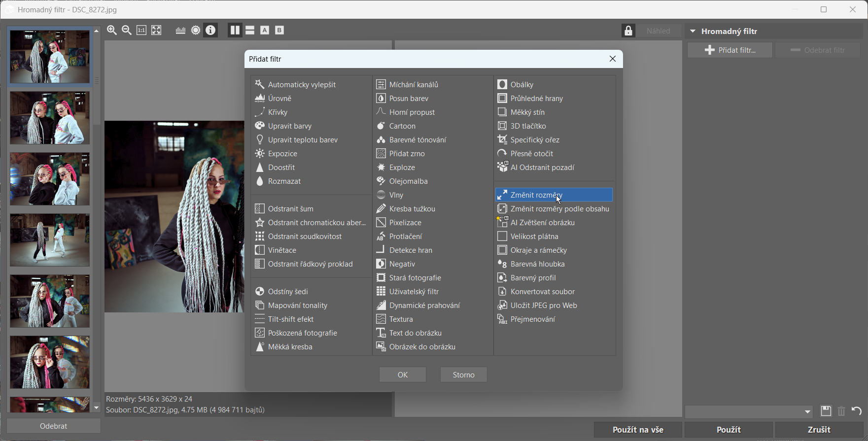Click the zoom in magnifier icon
Image resolution: width=868 pixels, height=441 pixels.
pyautogui.click(x=112, y=31)
